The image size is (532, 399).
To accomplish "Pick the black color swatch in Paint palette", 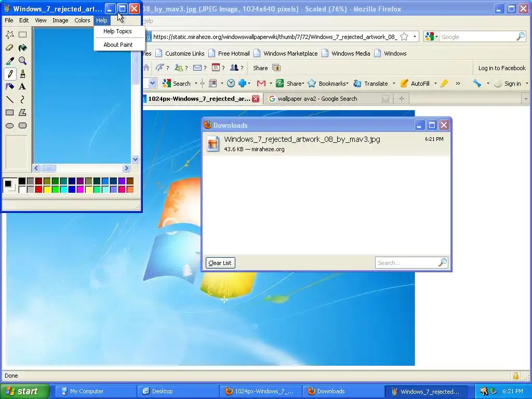I will (x=22, y=181).
